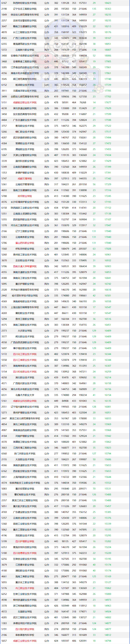The height and width of the screenshot is (644, 130).
Task: Select the row for 辽宁生态工程职业学院
Action: pos(65,9)
